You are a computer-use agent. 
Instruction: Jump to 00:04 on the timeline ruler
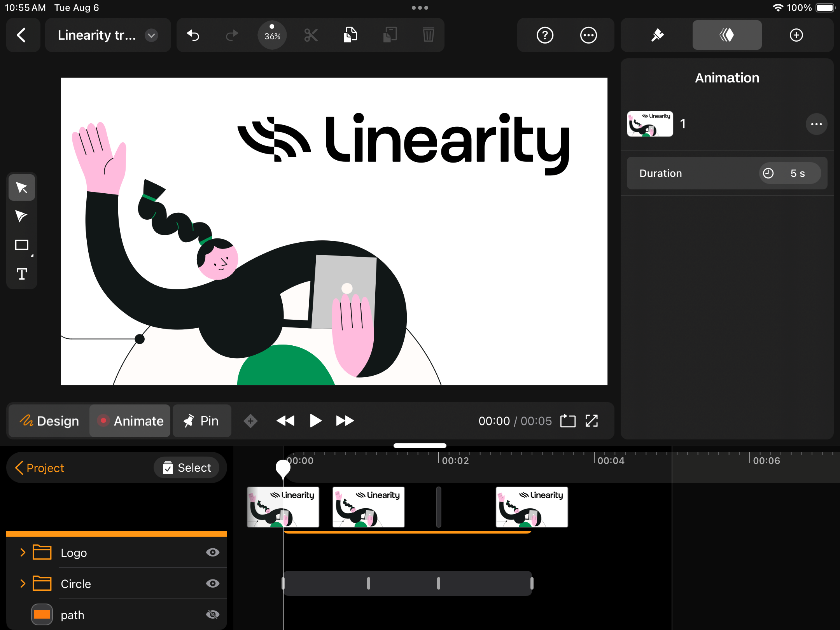pyautogui.click(x=611, y=461)
